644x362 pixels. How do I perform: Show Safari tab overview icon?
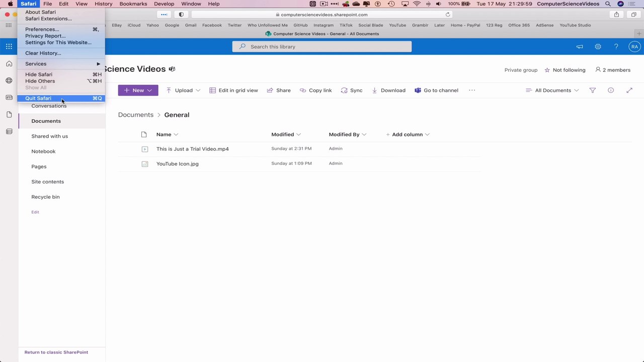(634, 15)
